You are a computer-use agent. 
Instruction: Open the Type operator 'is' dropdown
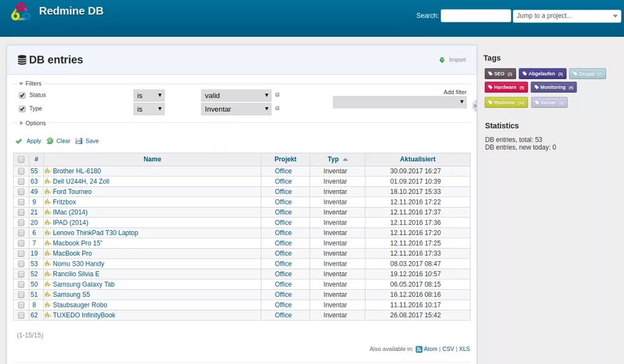(x=149, y=109)
